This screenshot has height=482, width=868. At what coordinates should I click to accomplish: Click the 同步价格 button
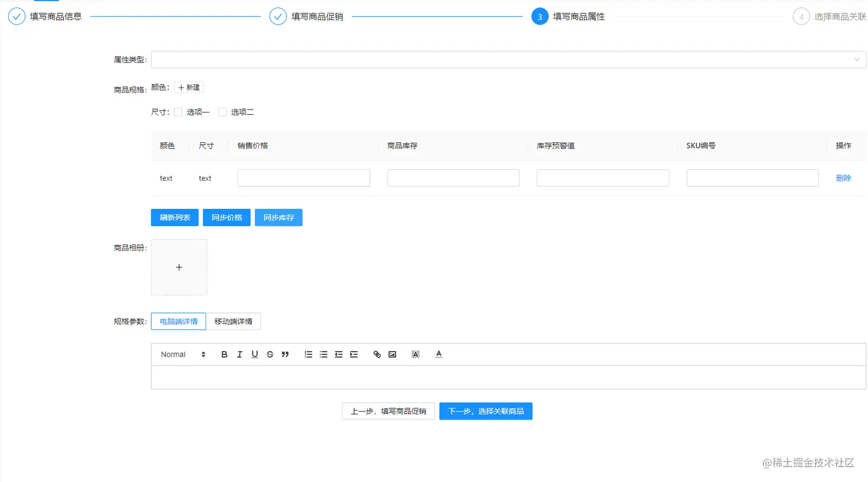tap(227, 217)
